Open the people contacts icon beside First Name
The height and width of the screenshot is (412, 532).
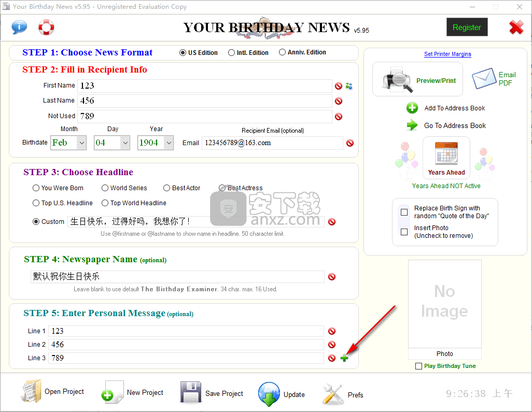pos(349,86)
